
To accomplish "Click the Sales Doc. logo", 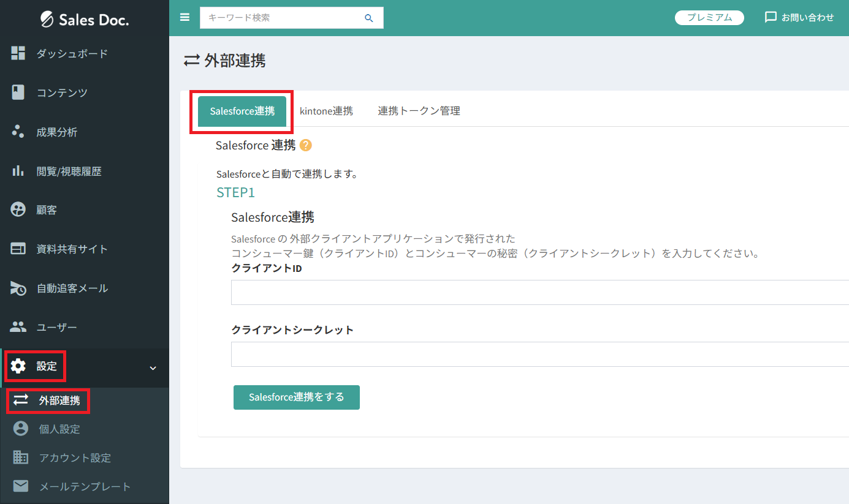I will coord(85,20).
